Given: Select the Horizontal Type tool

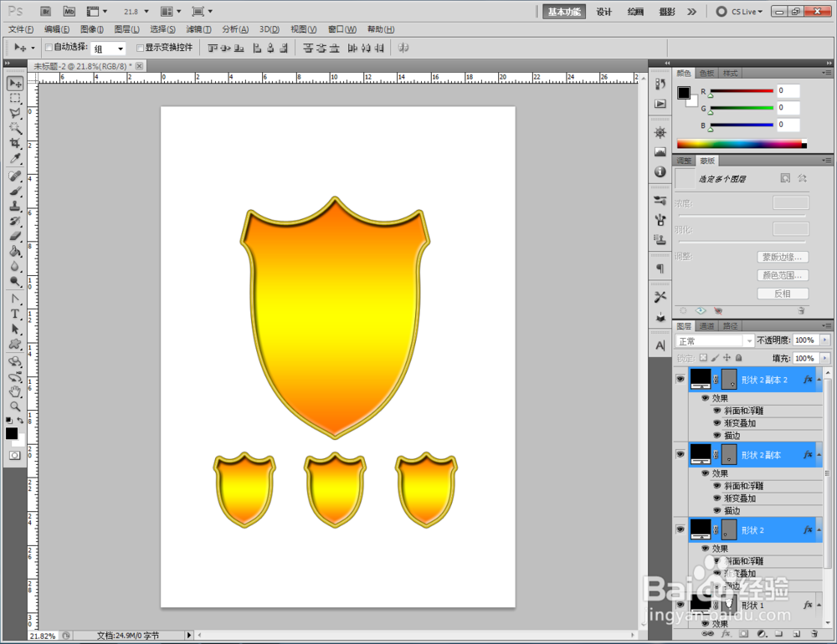Looking at the screenshot, I should 15,314.
